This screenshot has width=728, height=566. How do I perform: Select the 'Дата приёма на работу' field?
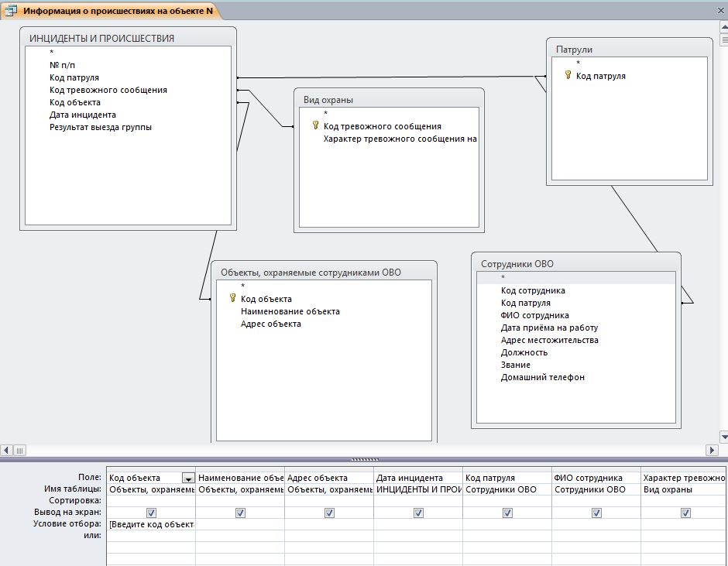[x=549, y=328]
